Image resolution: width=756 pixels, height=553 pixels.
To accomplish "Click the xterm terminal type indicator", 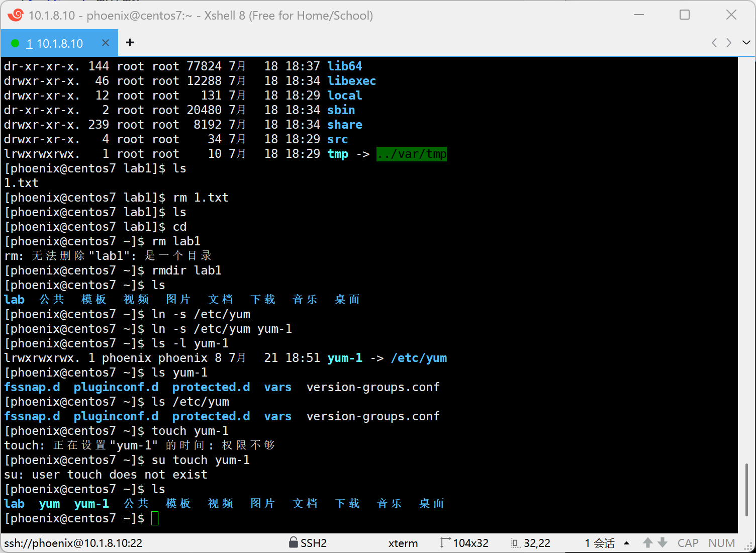I will point(403,543).
